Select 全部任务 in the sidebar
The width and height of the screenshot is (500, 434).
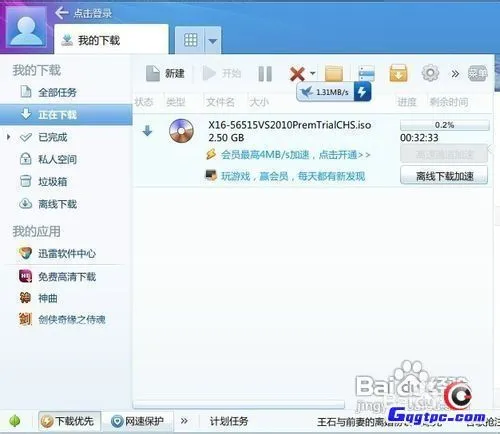click(57, 92)
